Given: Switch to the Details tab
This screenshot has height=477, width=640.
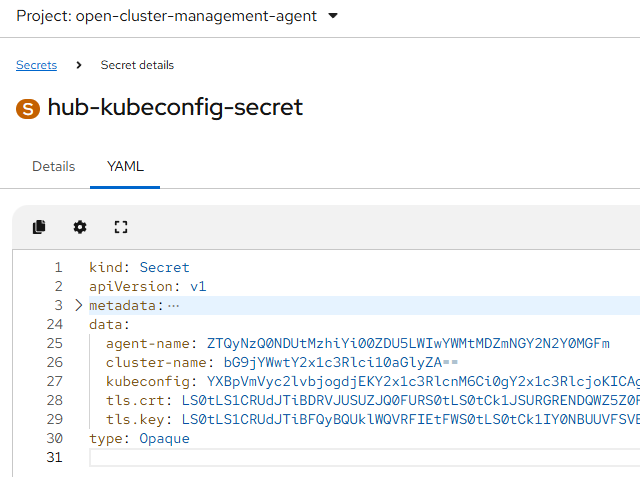Looking at the screenshot, I should click(x=53, y=166).
